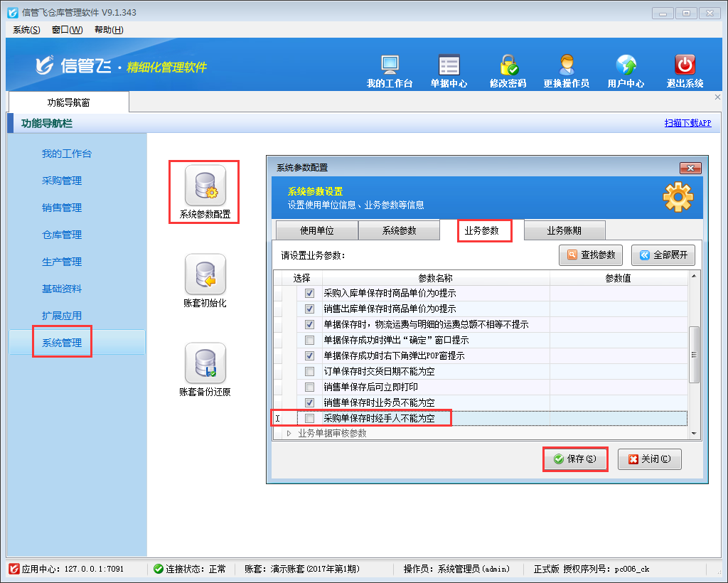The height and width of the screenshot is (583, 728).
Task: Click the 扫描下载APP link
Action: click(x=687, y=123)
